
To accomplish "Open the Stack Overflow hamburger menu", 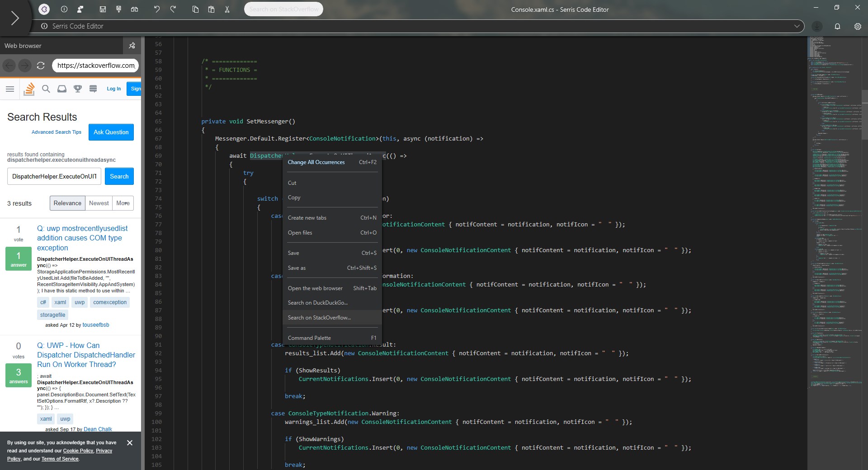I will tap(10, 89).
